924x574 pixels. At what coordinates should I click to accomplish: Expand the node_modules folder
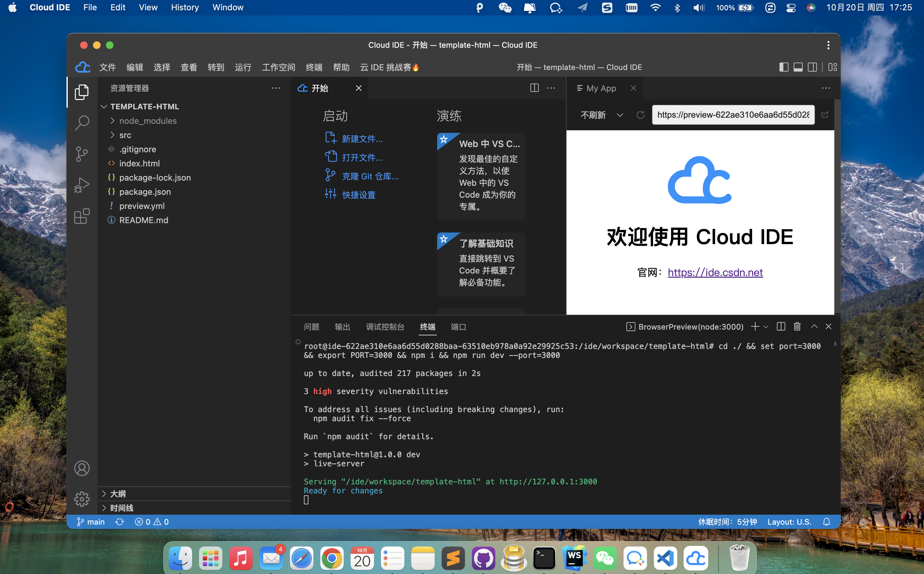click(148, 121)
